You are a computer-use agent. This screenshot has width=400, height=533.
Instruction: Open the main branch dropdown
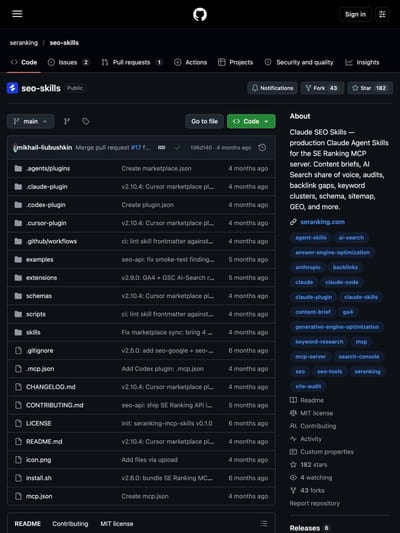point(31,121)
